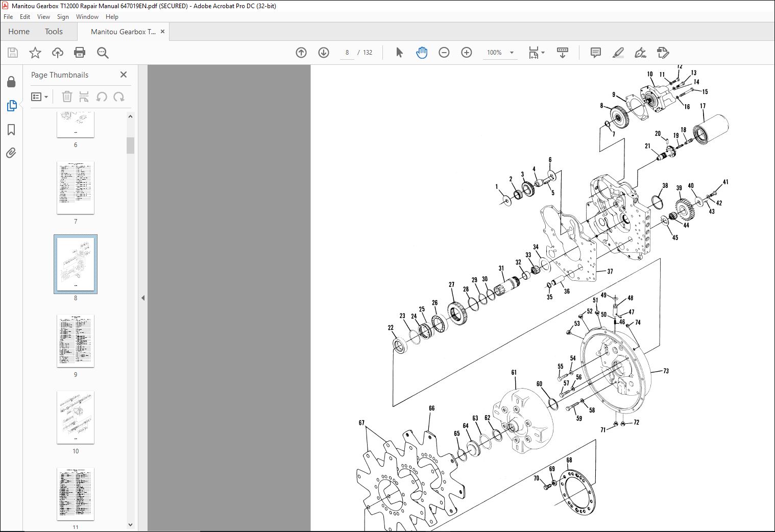Open the Window menu
The width and height of the screenshot is (775, 532).
[87, 17]
